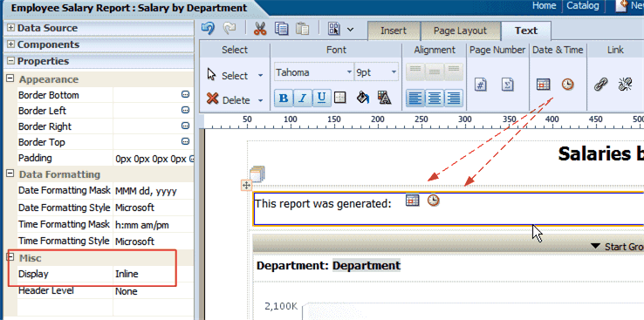Collapse the Properties panel
644x320 pixels.
11,61
